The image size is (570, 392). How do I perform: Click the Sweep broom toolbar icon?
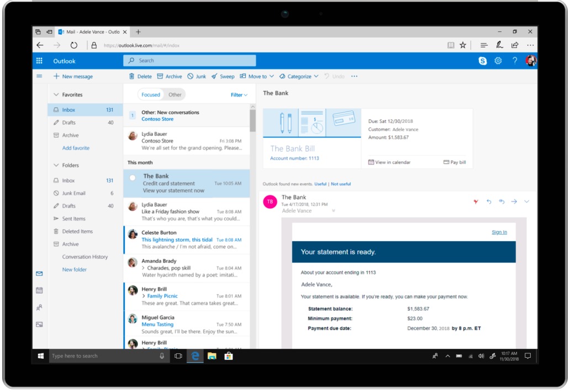click(x=214, y=77)
